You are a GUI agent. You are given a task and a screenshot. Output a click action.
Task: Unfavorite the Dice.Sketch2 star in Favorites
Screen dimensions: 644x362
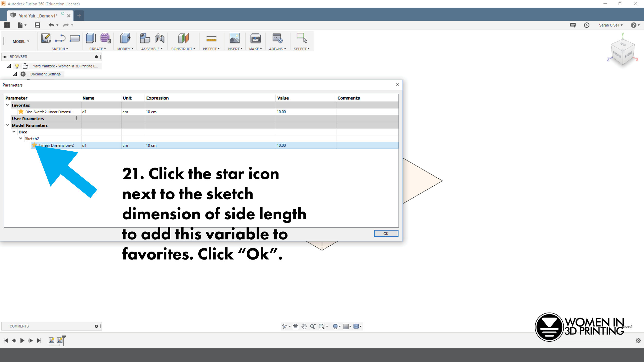tap(21, 112)
